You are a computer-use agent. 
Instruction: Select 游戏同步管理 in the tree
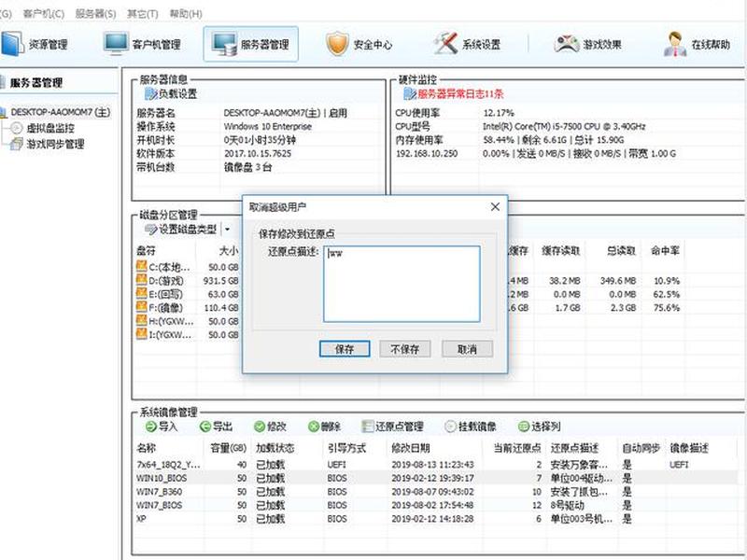[x=55, y=144]
